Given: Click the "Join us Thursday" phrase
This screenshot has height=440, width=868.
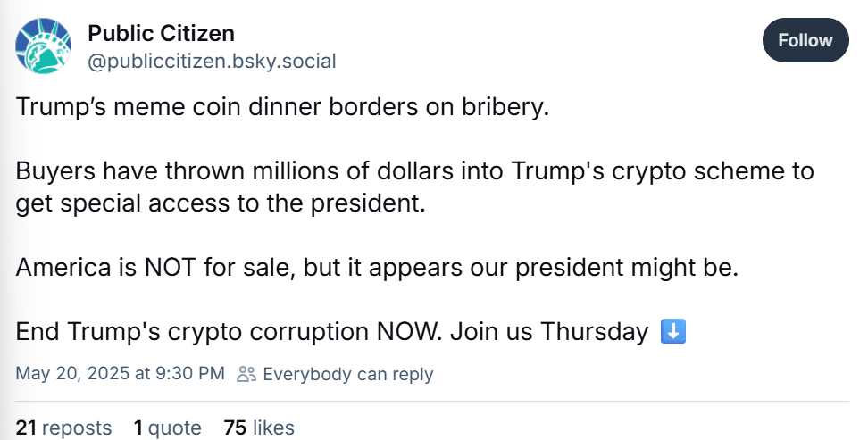Looking at the screenshot, I should click(548, 331).
